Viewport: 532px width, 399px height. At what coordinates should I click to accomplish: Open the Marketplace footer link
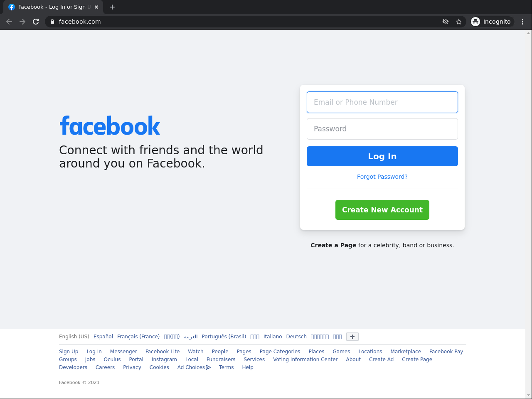pyautogui.click(x=406, y=352)
